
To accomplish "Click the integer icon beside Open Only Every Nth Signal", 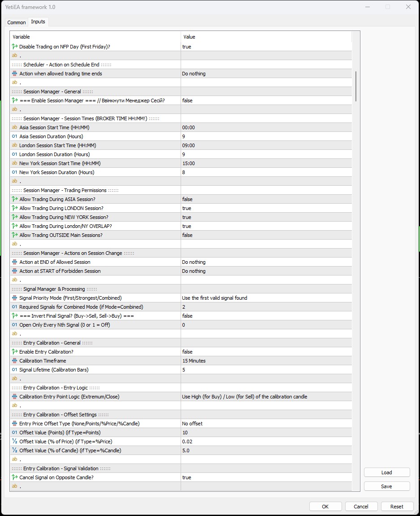I will (x=14, y=325).
